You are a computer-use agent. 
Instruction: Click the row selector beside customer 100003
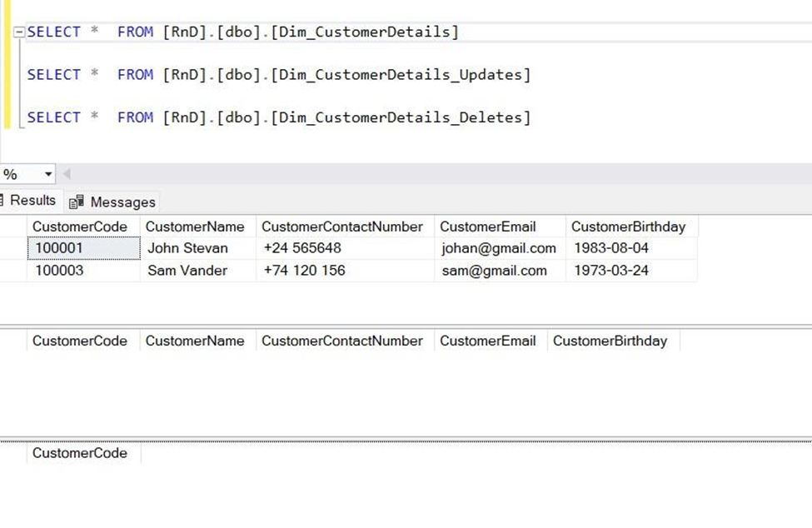(14, 270)
